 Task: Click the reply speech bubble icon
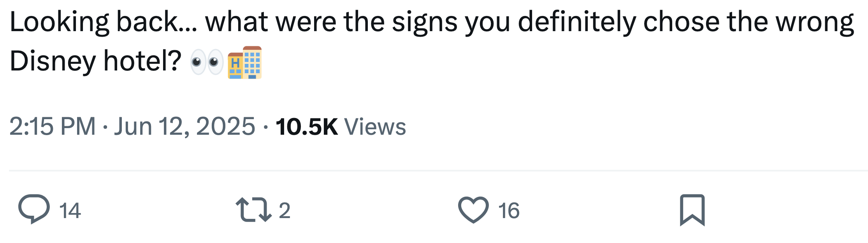click(34, 209)
